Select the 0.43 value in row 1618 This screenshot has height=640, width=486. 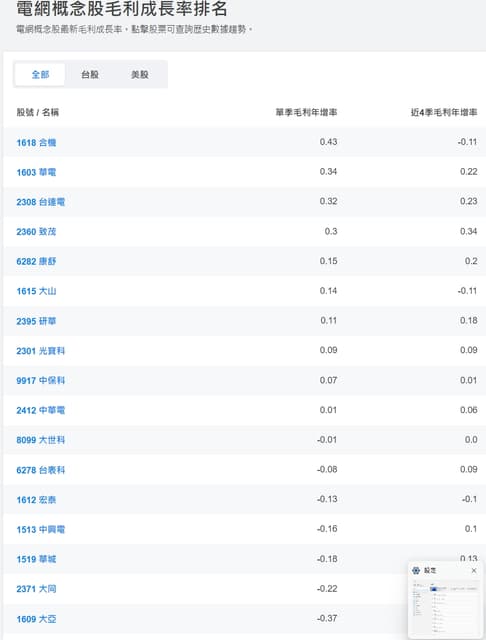pos(328,142)
